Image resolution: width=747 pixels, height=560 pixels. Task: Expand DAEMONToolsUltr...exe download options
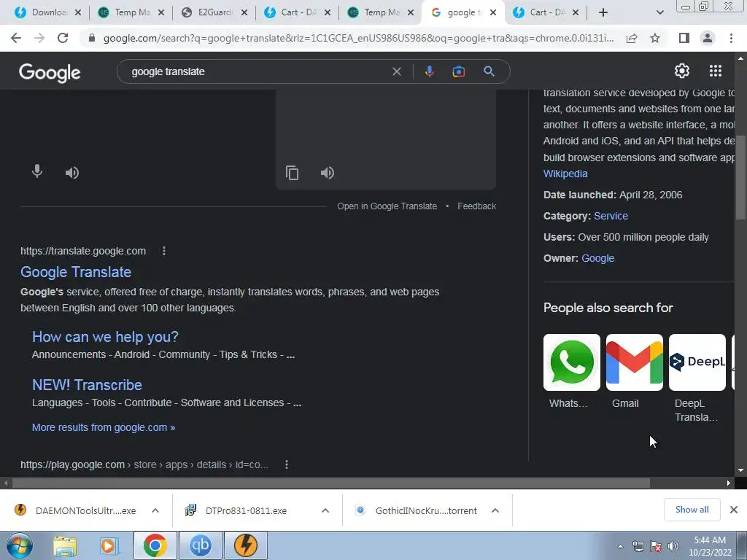155,510
